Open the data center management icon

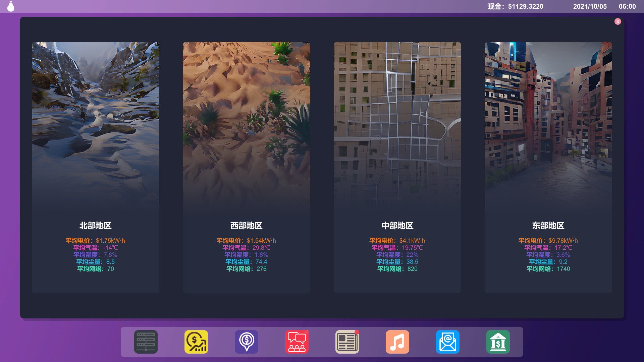coord(146,342)
